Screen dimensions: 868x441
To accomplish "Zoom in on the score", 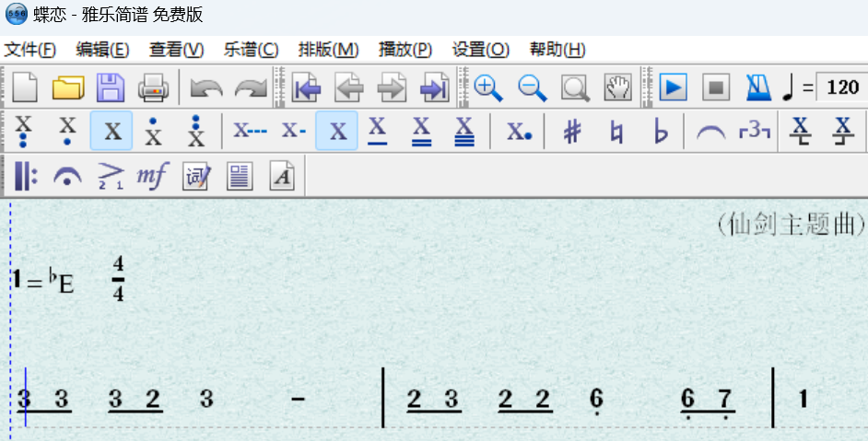I will (488, 87).
